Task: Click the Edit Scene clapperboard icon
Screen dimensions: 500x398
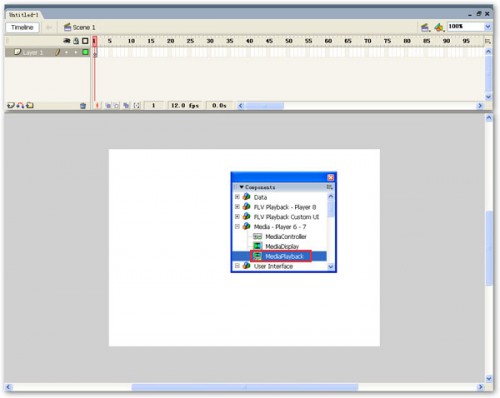Action: (425, 27)
